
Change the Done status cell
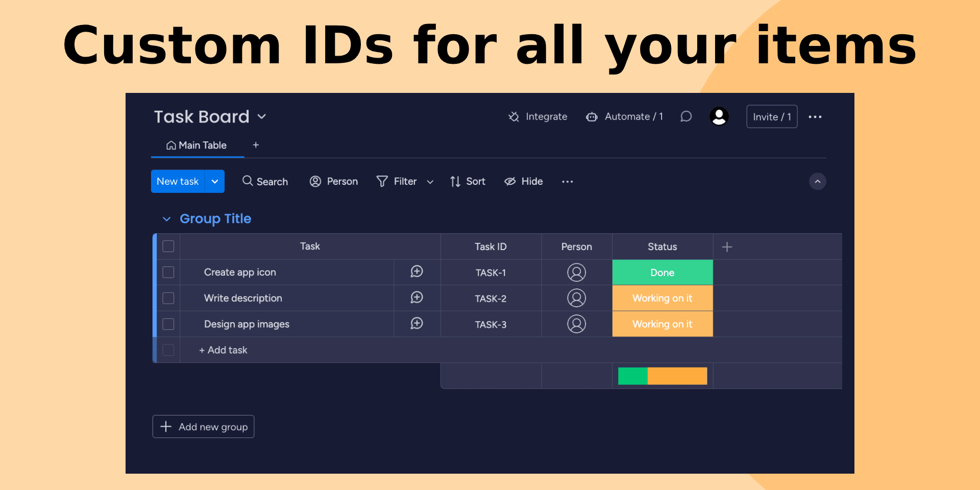coord(663,273)
